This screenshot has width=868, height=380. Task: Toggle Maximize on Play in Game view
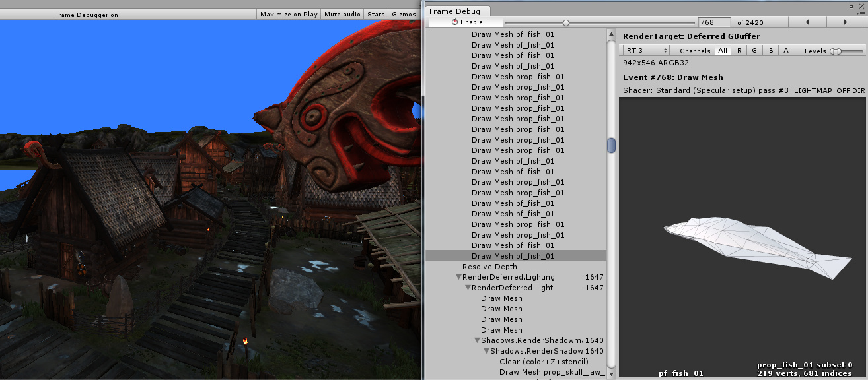289,14
